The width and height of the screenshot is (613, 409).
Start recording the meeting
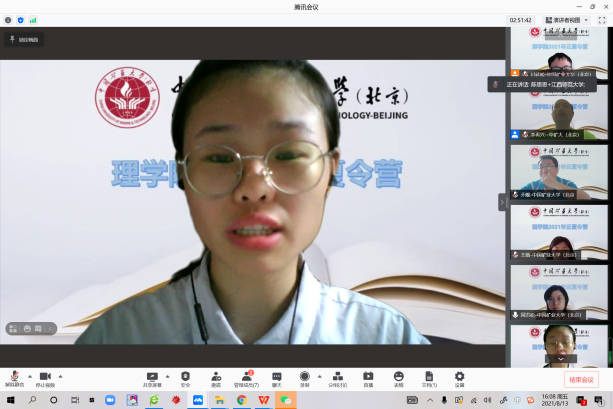coord(305,377)
